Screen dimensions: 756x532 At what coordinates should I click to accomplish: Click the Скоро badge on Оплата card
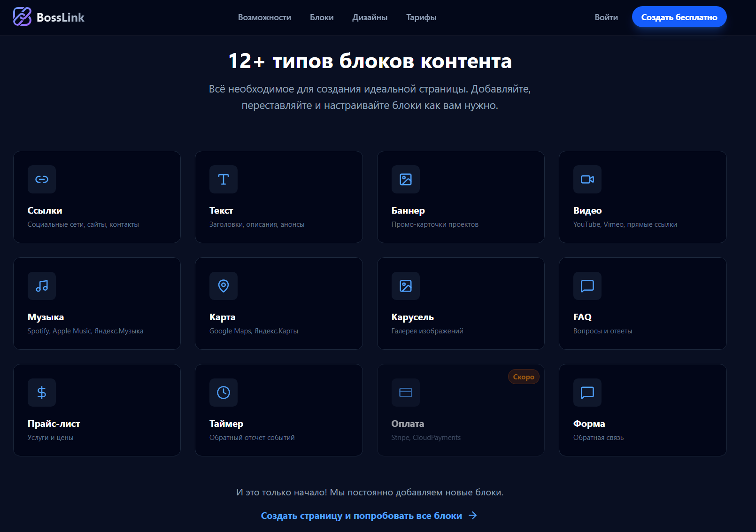(x=524, y=377)
